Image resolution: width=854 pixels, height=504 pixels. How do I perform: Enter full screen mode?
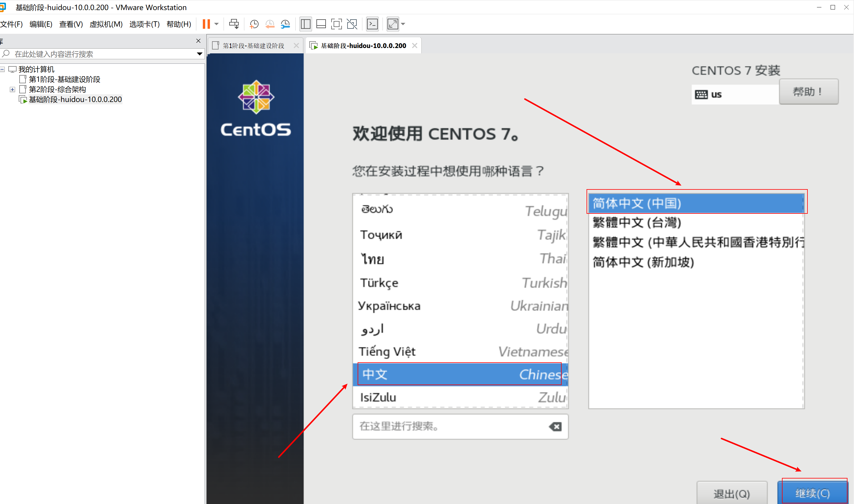(x=336, y=24)
